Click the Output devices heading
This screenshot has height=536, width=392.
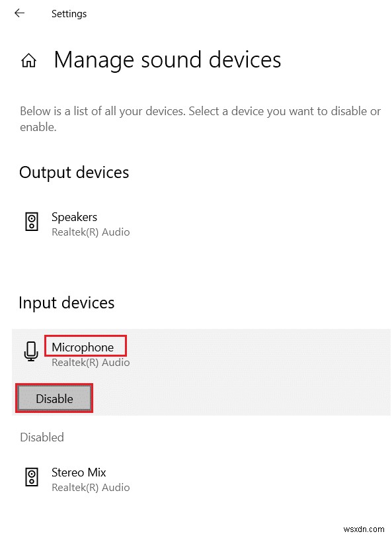tap(73, 172)
